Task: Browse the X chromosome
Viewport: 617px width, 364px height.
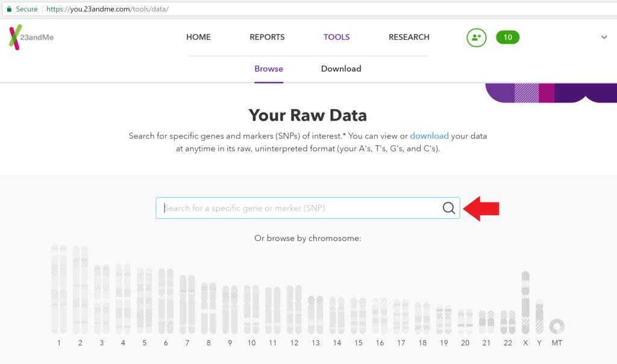Action: [x=525, y=302]
